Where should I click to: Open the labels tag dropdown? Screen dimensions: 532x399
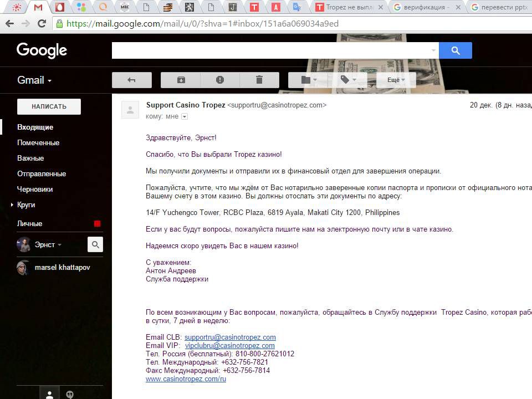[x=348, y=80]
